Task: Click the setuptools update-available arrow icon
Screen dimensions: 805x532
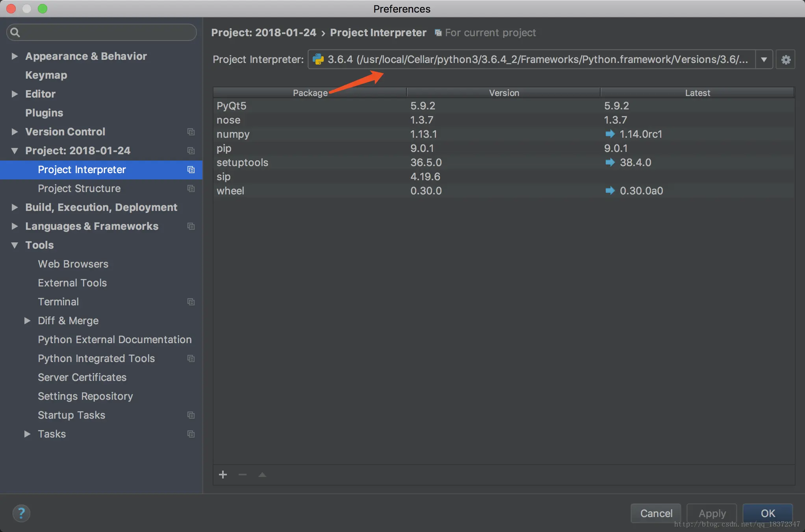Action: point(610,163)
